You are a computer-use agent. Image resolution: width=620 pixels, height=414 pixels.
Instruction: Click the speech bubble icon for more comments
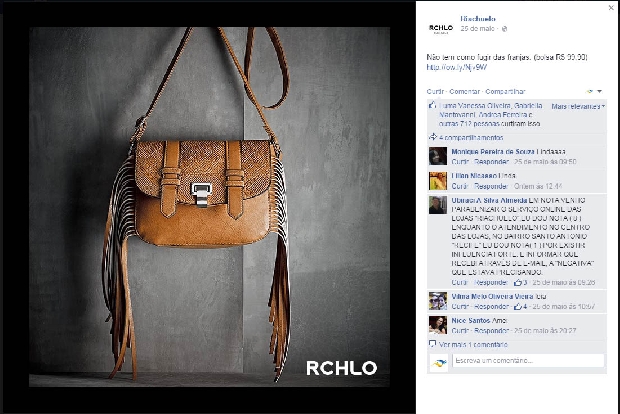pos(433,344)
